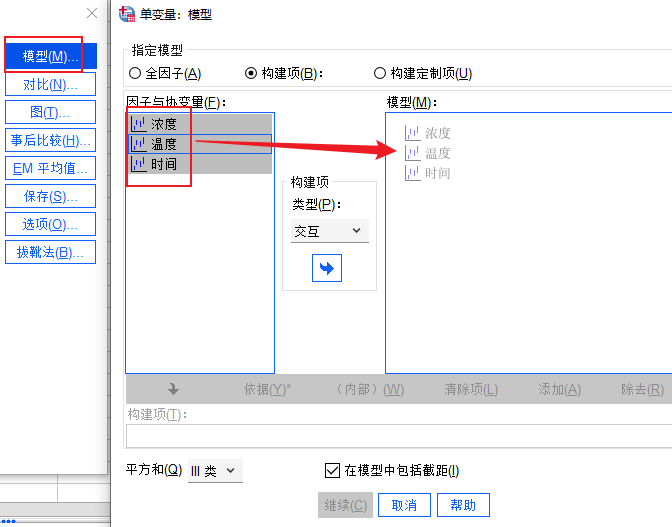Screen dimensions: 672x527
Task: Click the 除去(R) button
Action: [x=642, y=389]
